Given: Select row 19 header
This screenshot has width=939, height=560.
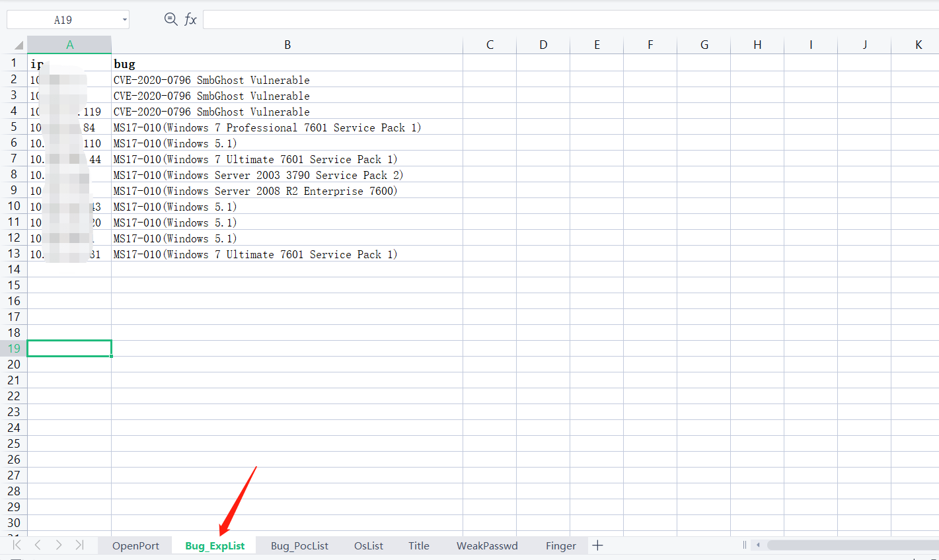Looking at the screenshot, I should pos(14,349).
